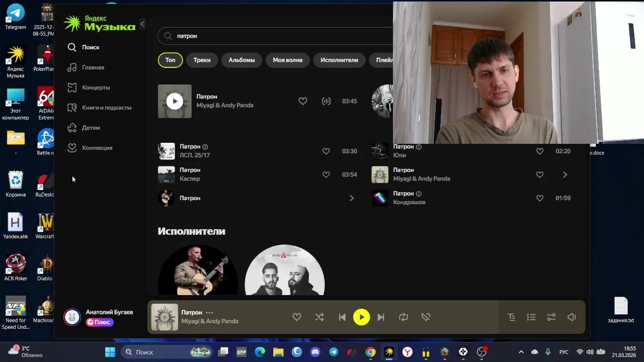Click the Windows taskbar search box
644x362 pixels.
click(167, 352)
